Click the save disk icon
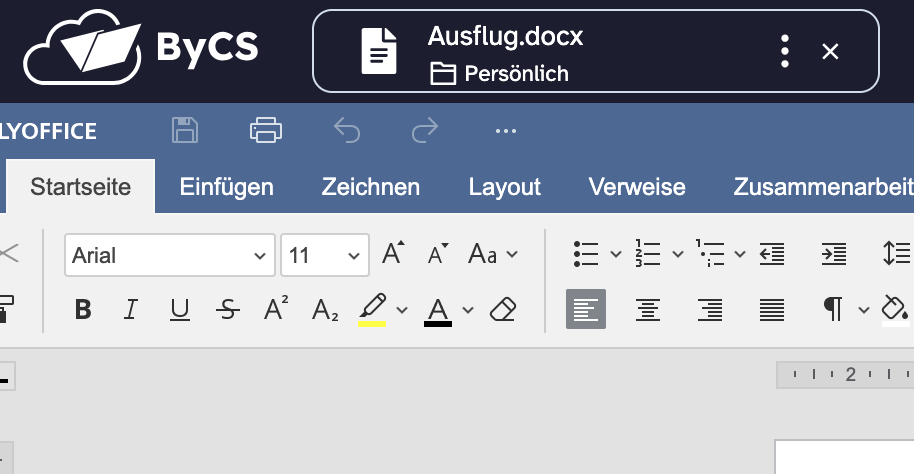 [185, 130]
